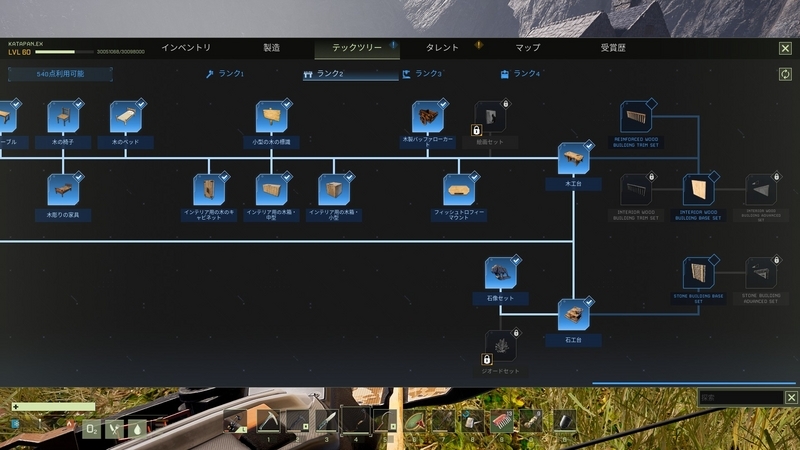
Task: Select the Stone Building Base Set icon
Action: pyautogui.click(x=698, y=273)
